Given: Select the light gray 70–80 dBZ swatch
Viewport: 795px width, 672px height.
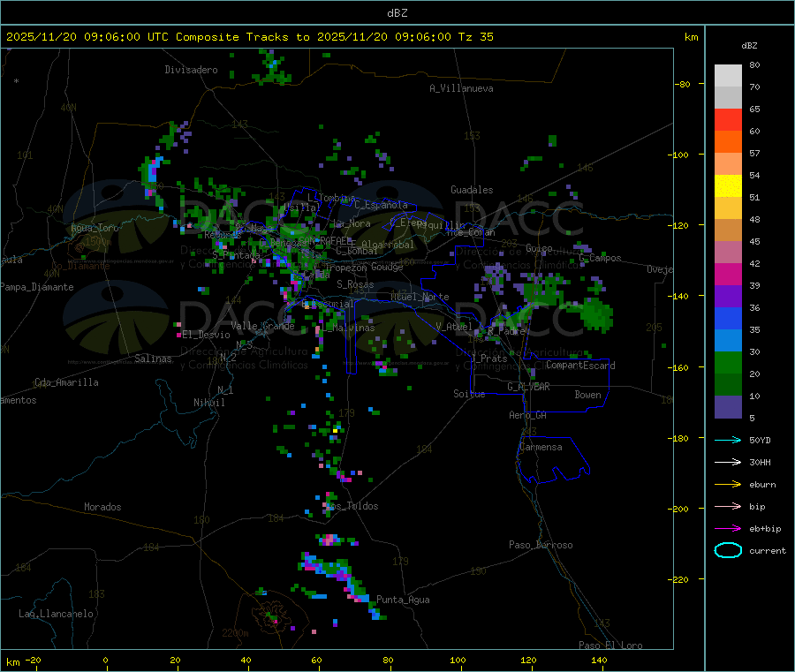Looking at the screenshot, I should click(x=728, y=76).
